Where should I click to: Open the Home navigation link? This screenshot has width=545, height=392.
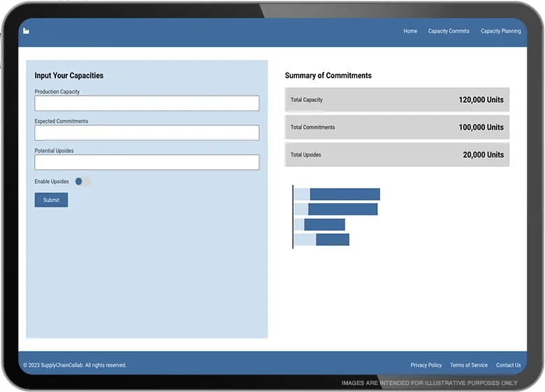tap(410, 31)
